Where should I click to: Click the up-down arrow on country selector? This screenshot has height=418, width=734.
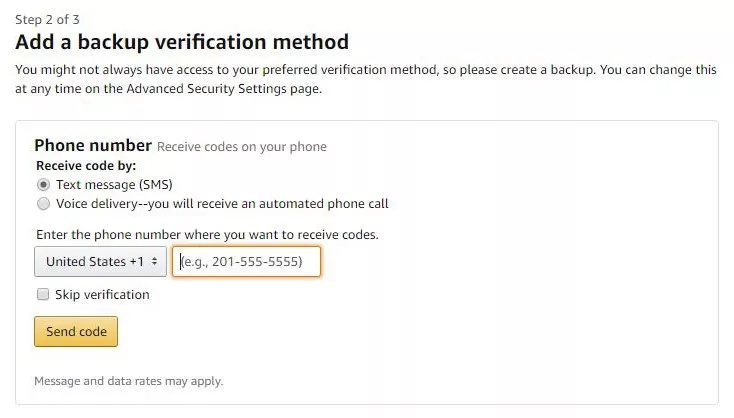(154, 262)
